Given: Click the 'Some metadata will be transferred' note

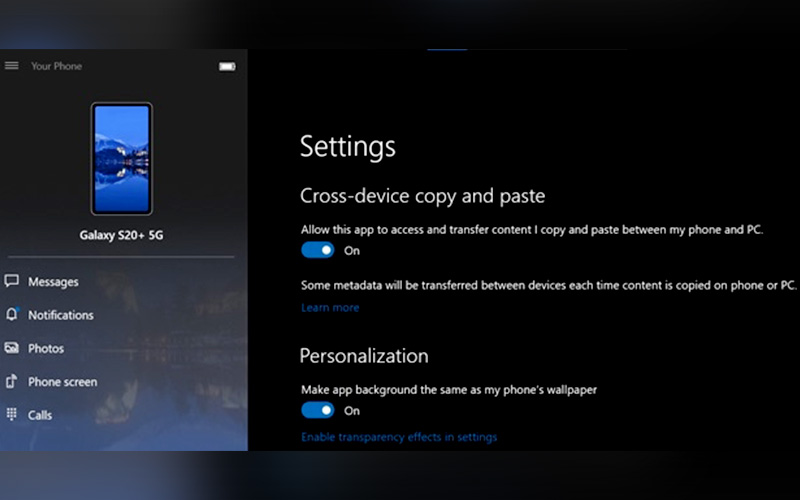Looking at the screenshot, I should [548, 285].
